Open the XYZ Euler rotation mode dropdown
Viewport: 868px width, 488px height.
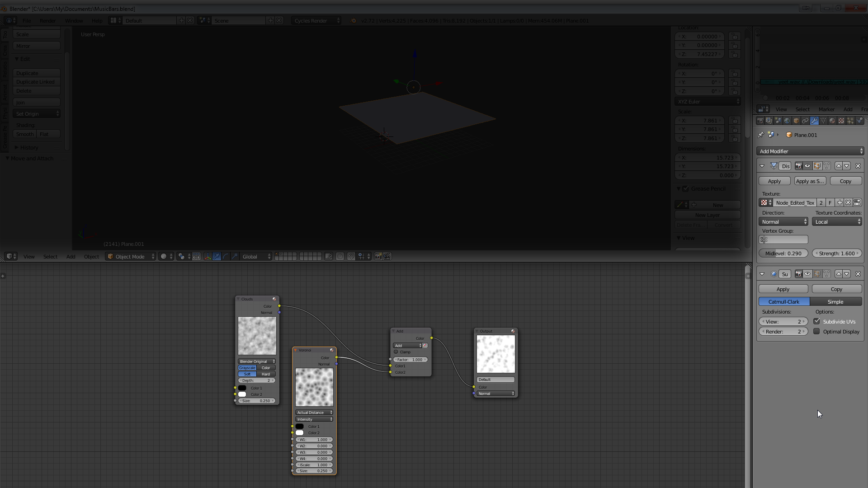click(708, 102)
